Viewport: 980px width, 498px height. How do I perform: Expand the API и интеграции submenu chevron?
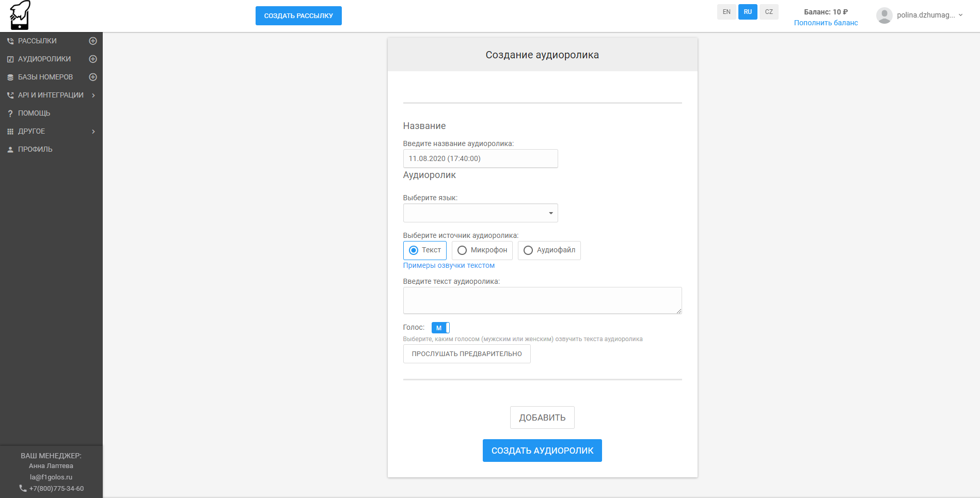93,95
